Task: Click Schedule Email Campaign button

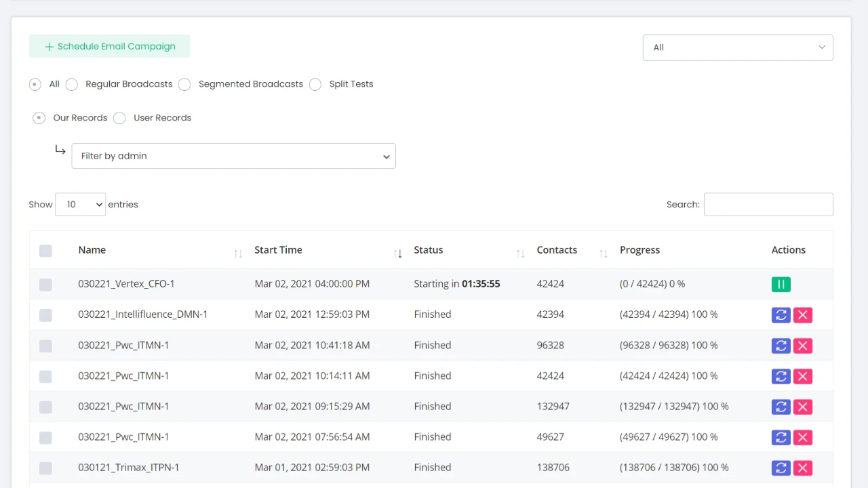Action: tap(109, 46)
